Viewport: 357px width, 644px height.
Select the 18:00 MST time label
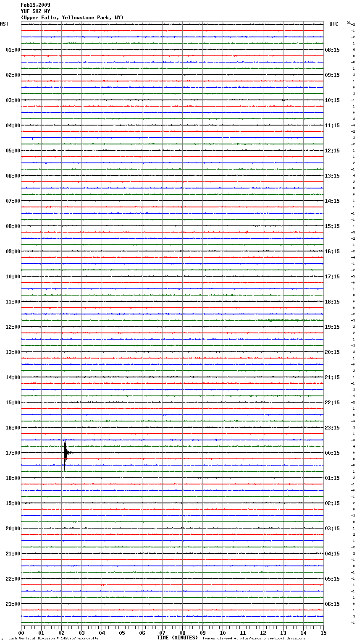point(13,478)
